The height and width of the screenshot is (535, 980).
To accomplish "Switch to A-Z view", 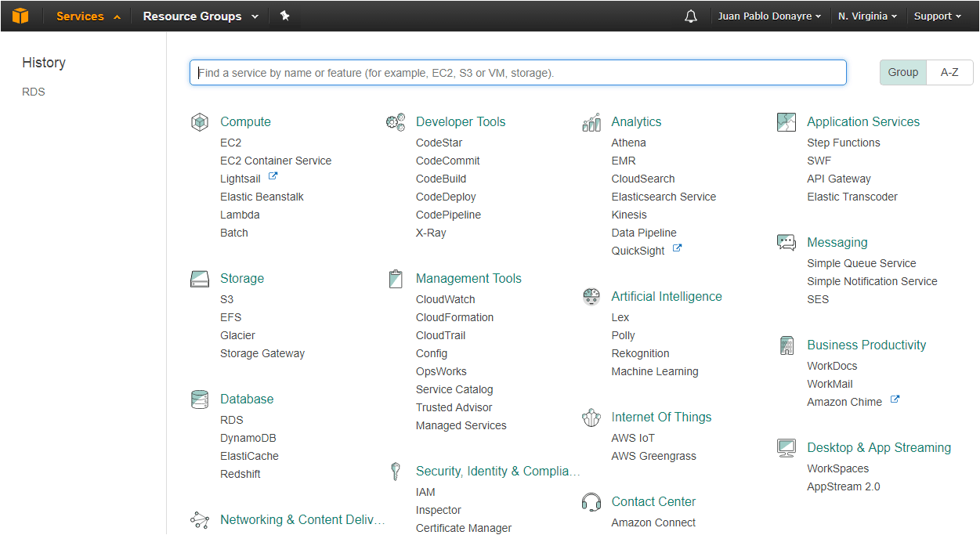I will pos(949,72).
